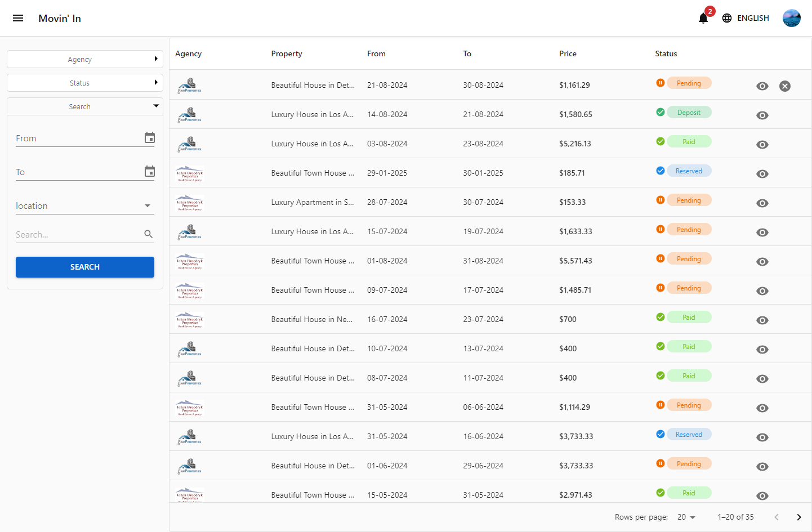
Task: View the $1,114.29 booking details
Action: point(762,408)
